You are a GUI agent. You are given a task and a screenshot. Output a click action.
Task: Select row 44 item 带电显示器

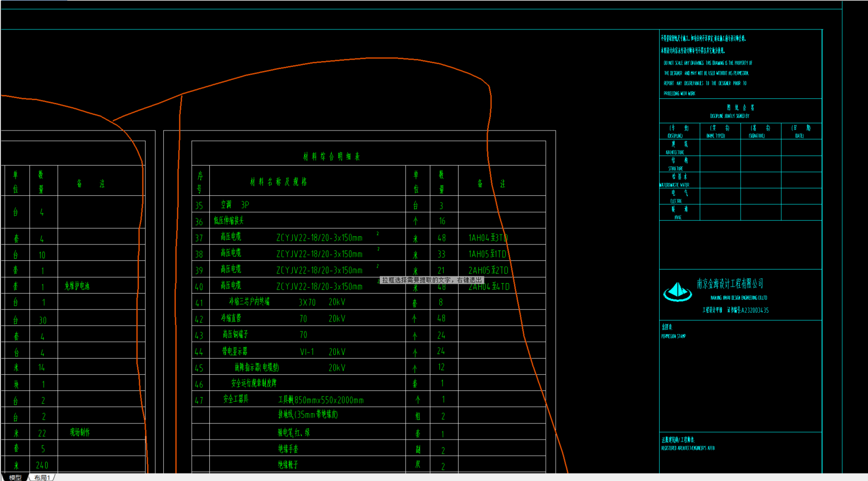[x=235, y=351]
